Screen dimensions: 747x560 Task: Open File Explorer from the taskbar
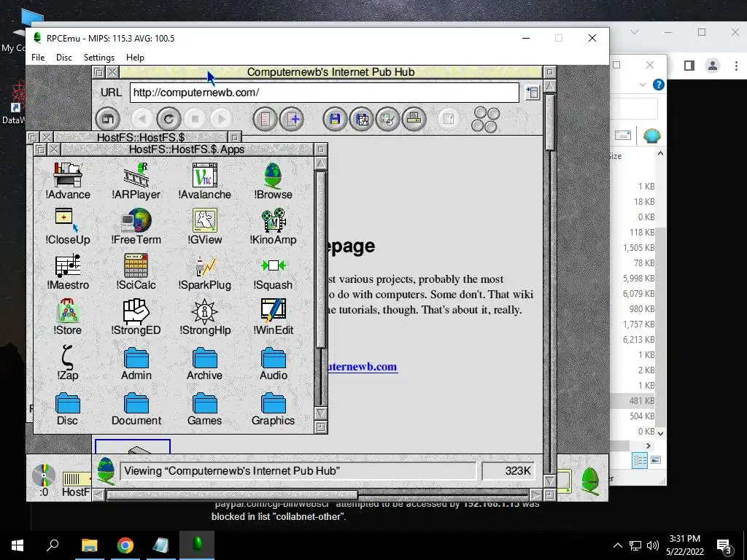pos(89,545)
